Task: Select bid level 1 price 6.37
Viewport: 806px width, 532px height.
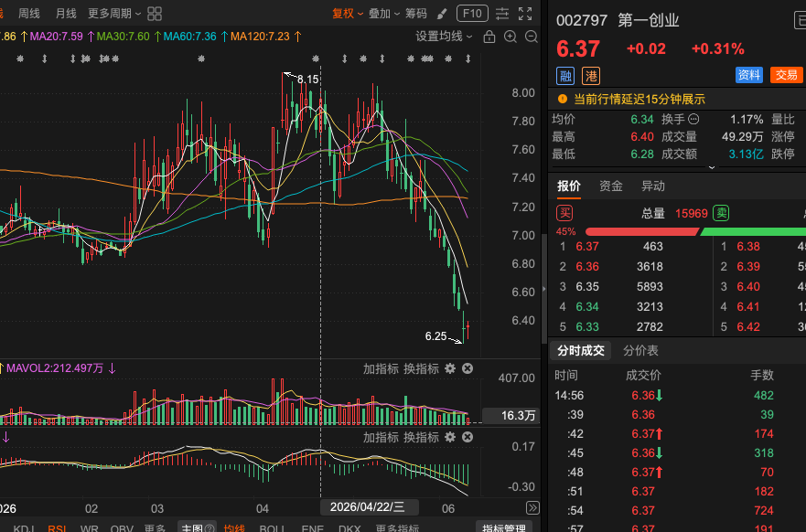Action: pos(587,247)
